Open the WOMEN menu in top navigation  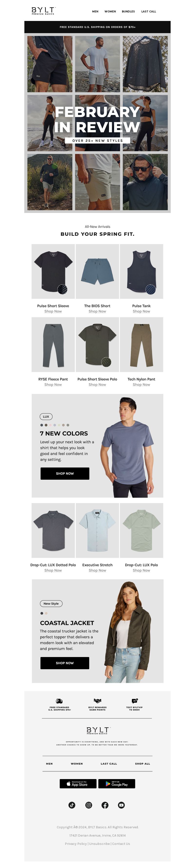click(x=110, y=11)
